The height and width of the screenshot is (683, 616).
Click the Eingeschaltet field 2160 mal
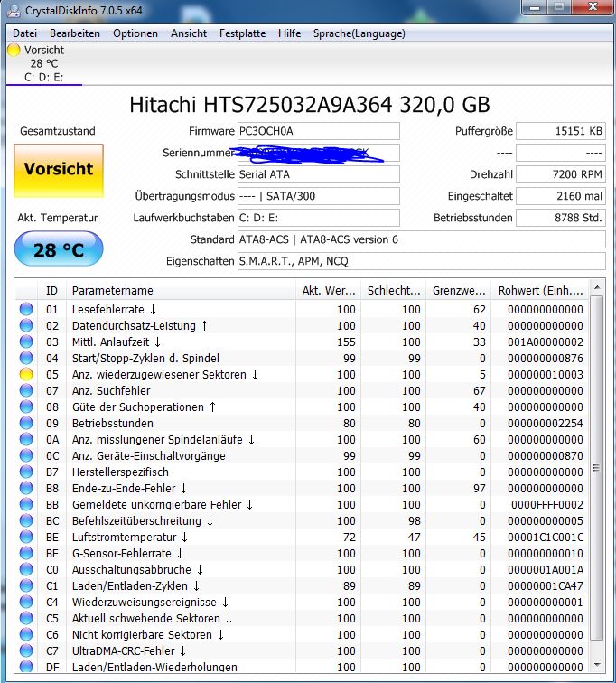(561, 196)
